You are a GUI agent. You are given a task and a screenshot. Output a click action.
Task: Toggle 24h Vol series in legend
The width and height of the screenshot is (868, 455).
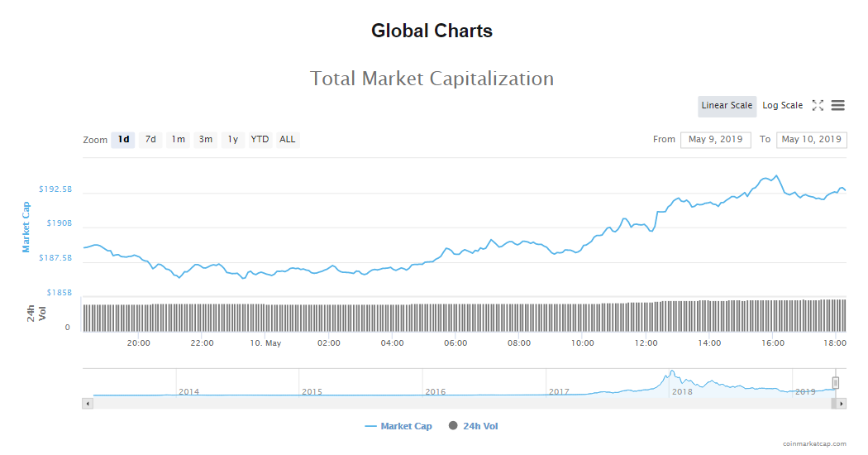pyautogui.click(x=474, y=426)
